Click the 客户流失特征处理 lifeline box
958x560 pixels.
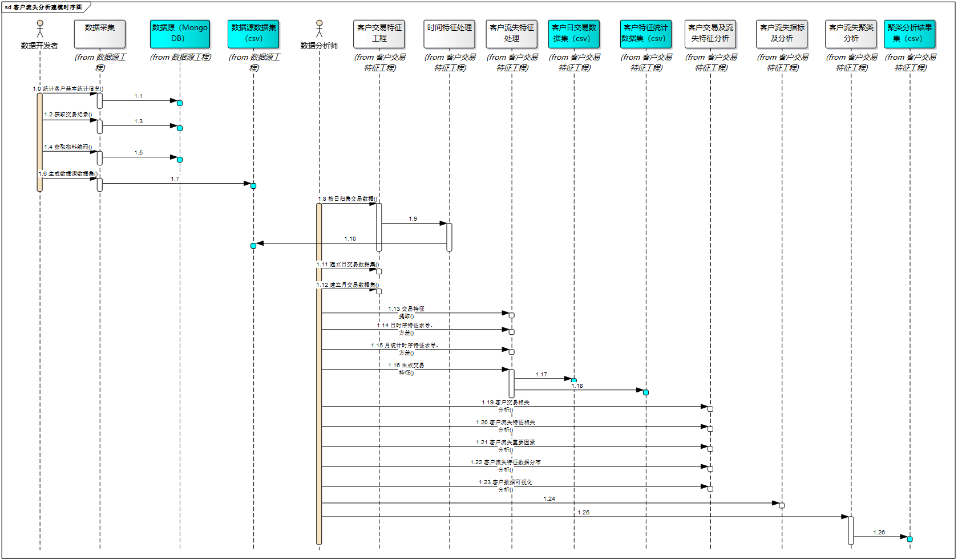point(512,34)
